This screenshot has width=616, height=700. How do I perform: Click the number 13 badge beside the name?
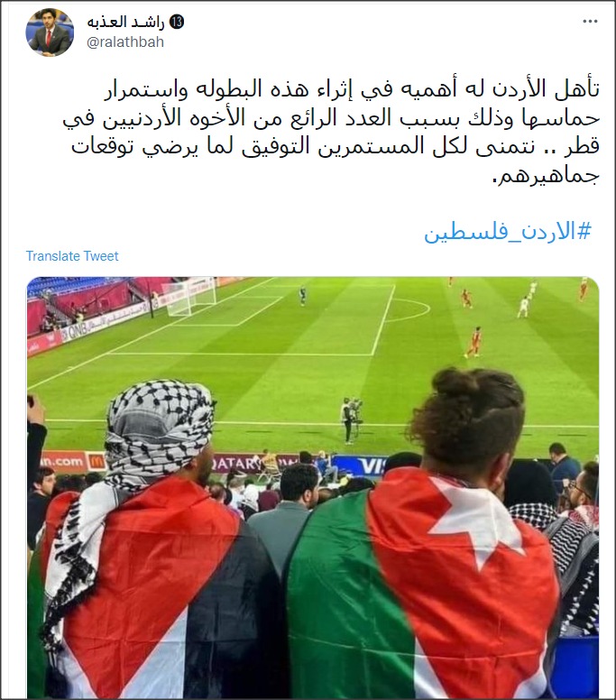pyautogui.click(x=177, y=22)
